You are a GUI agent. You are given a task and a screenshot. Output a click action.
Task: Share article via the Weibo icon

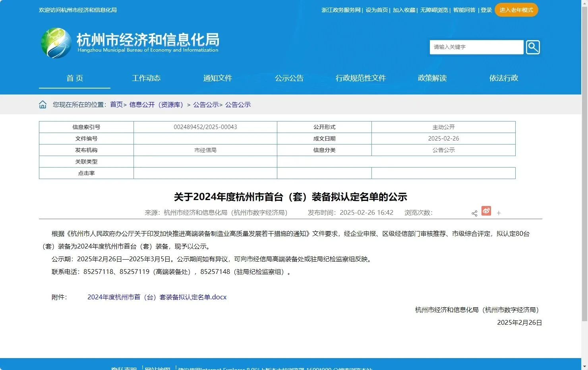point(486,211)
